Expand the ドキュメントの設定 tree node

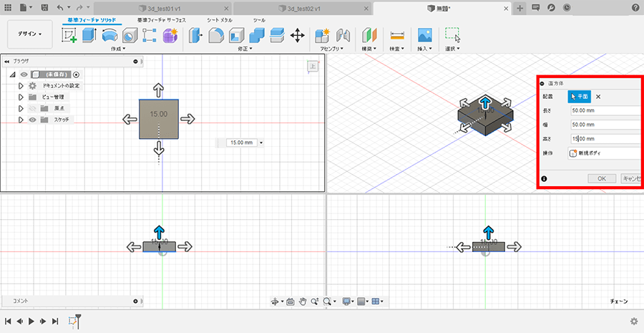[21, 86]
